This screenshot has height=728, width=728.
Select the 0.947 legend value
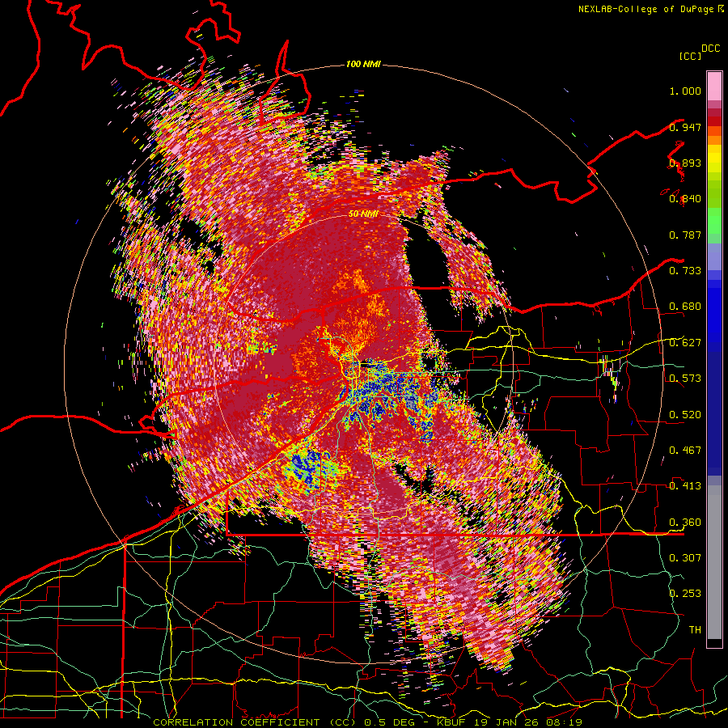685,127
